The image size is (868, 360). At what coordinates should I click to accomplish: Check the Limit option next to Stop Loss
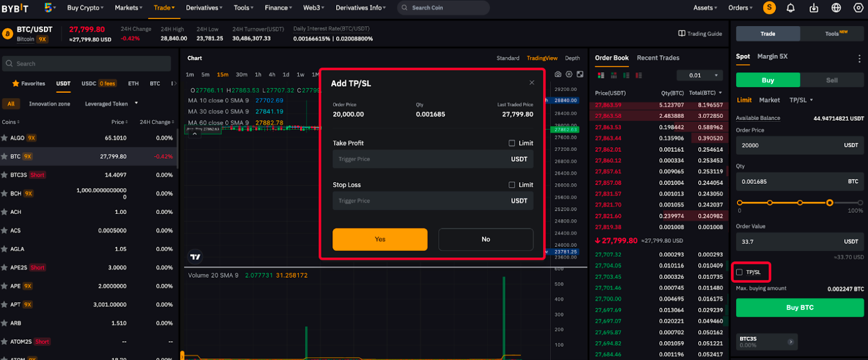[511, 184]
